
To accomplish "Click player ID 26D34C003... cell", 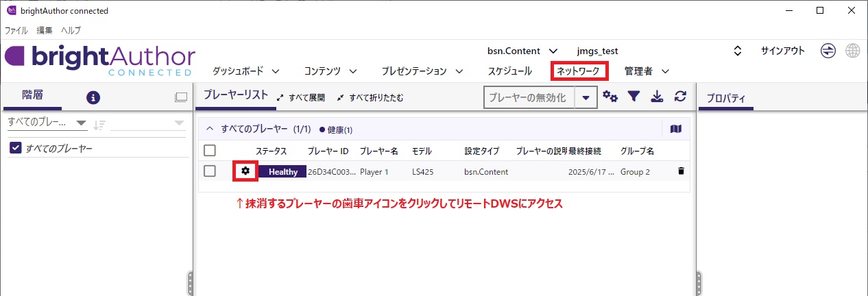I will pyautogui.click(x=332, y=171).
